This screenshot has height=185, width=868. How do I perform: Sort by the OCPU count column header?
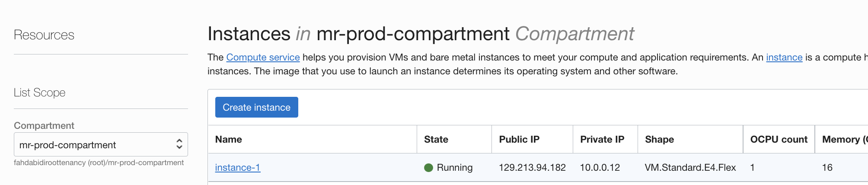point(779,139)
